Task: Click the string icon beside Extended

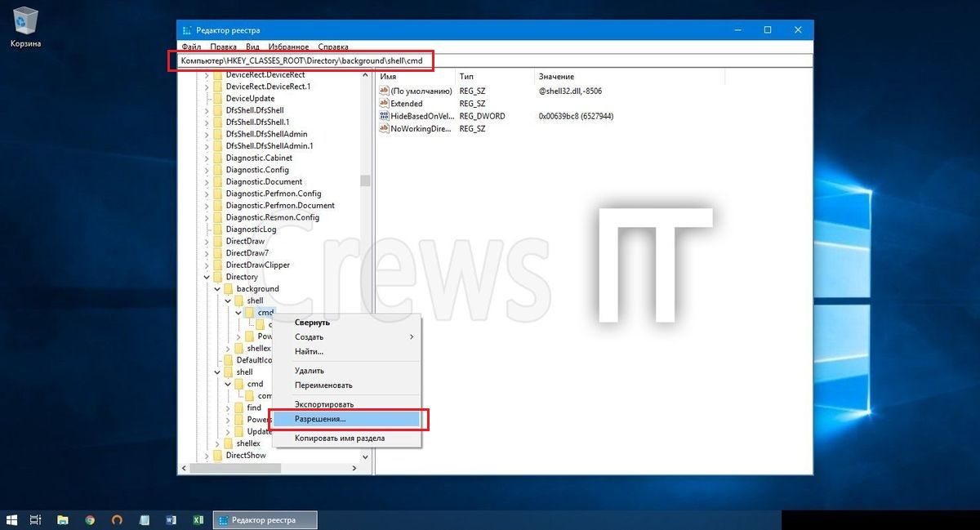Action: coord(384,104)
